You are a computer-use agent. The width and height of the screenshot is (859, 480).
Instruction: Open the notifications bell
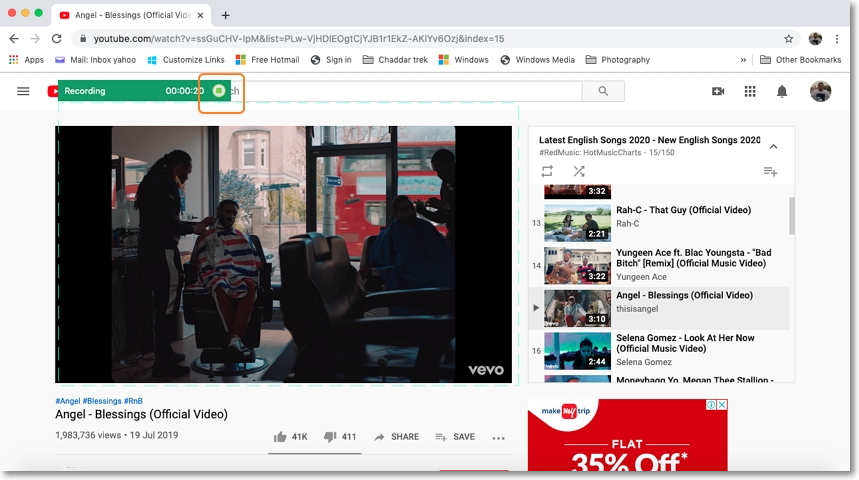782,91
